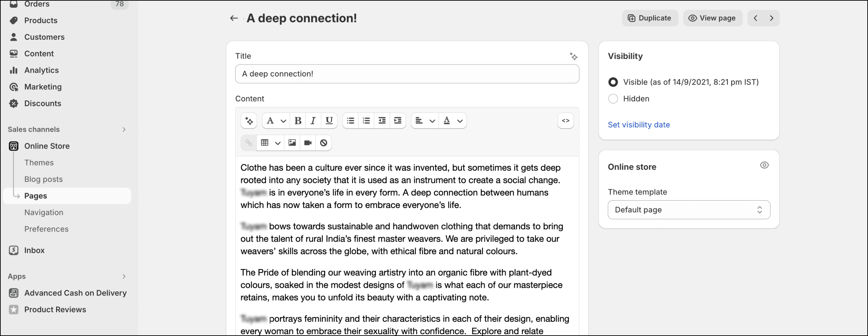Open the insert table dropdown

coord(271,143)
